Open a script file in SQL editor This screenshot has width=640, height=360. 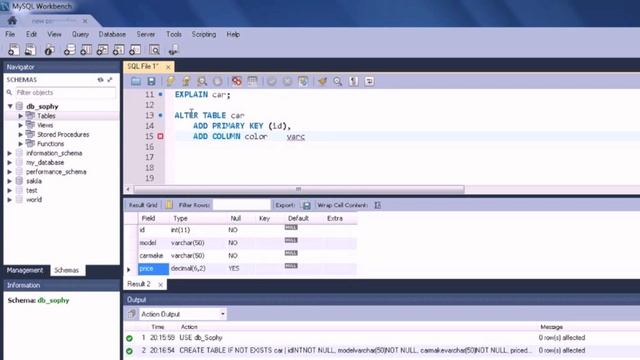click(x=136, y=81)
